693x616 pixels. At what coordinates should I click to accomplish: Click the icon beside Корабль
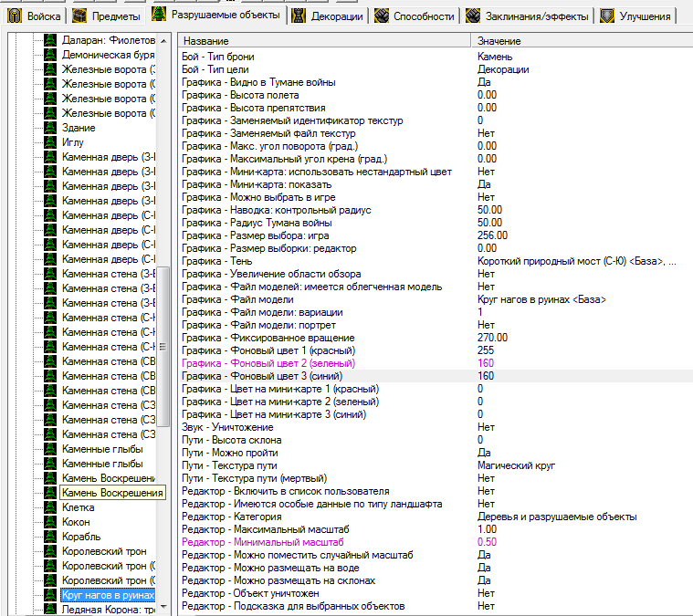click(50, 537)
